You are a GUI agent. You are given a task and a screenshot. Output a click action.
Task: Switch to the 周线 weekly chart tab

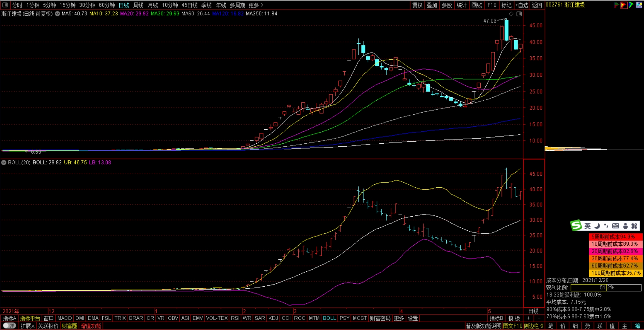coord(138,5)
